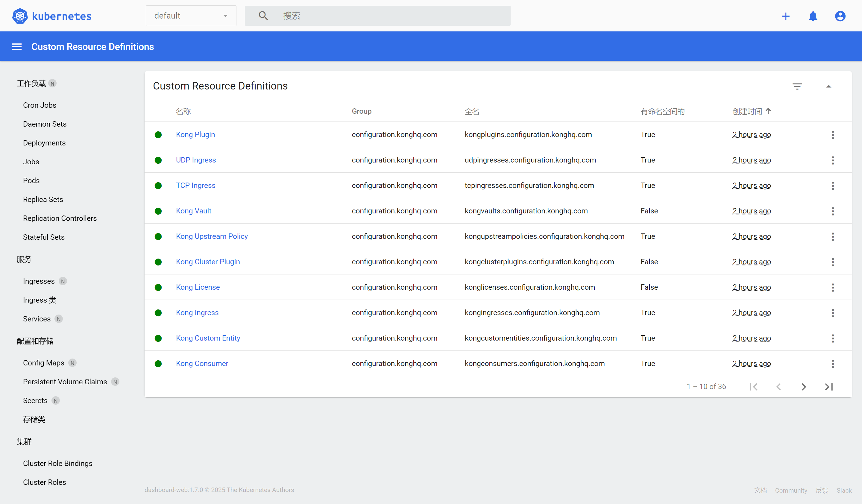Open the Slack footer link
The image size is (862, 504).
click(x=844, y=490)
